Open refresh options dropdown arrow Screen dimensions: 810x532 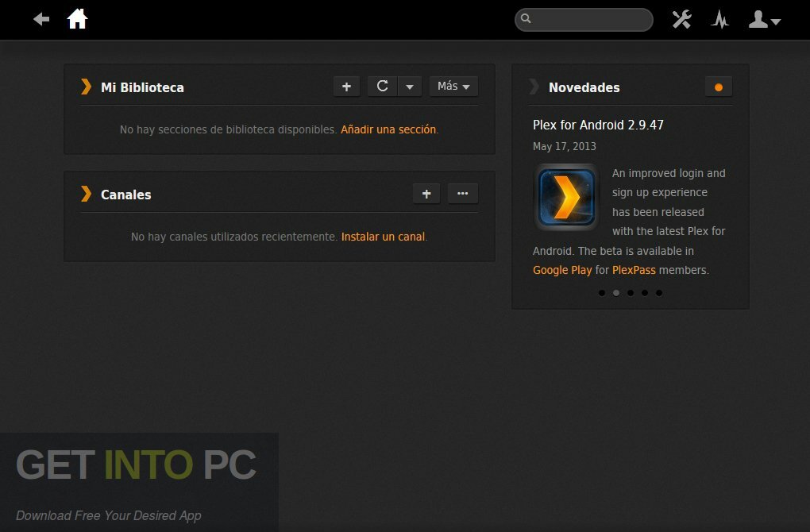pyautogui.click(x=410, y=87)
